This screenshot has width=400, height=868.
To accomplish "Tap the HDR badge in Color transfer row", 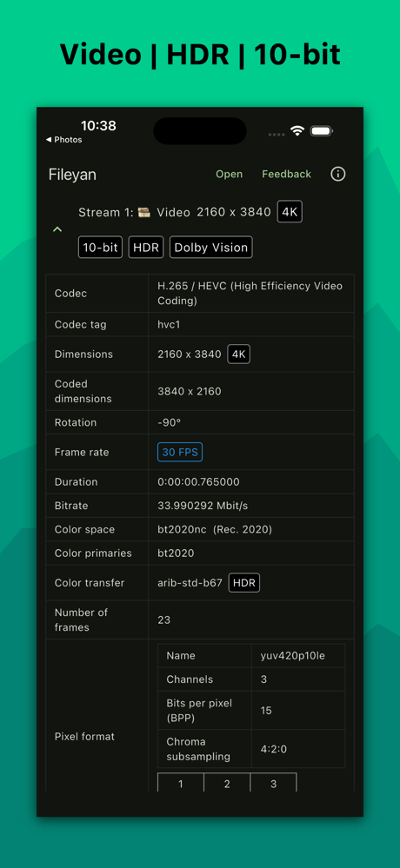I will point(244,583).
